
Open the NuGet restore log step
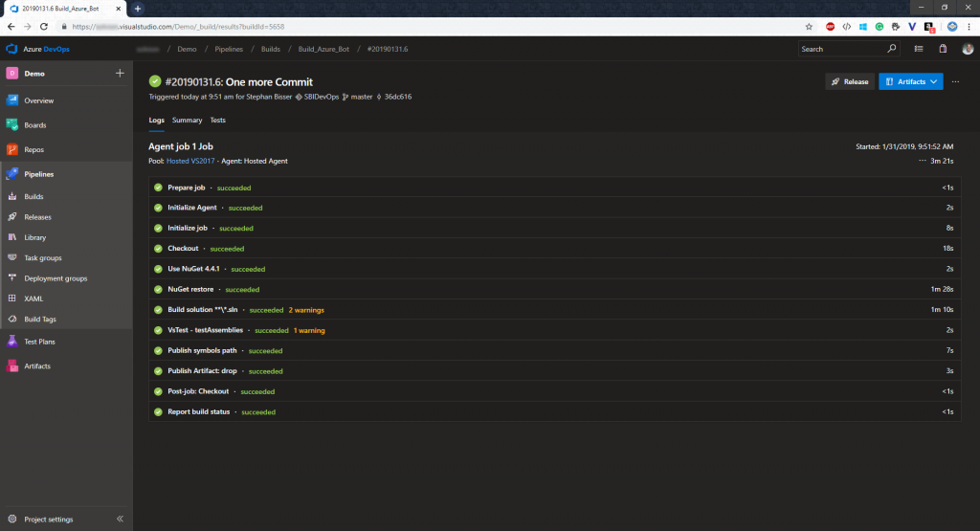554,289
